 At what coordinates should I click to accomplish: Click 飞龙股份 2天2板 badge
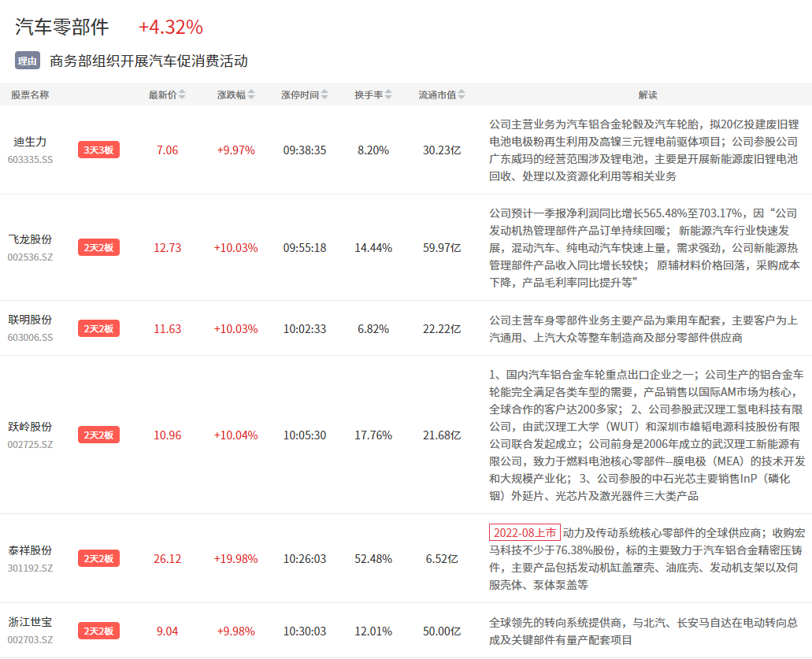pyautogui.click(x=98, y=247)
